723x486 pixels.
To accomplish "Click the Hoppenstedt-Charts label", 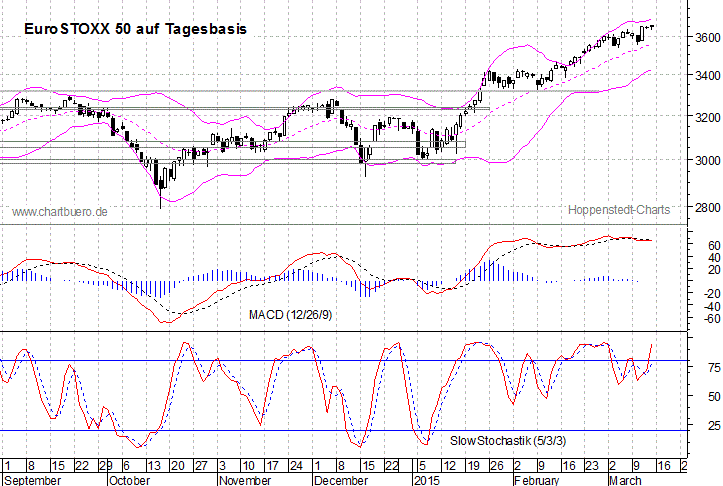I will pos(619,210).
